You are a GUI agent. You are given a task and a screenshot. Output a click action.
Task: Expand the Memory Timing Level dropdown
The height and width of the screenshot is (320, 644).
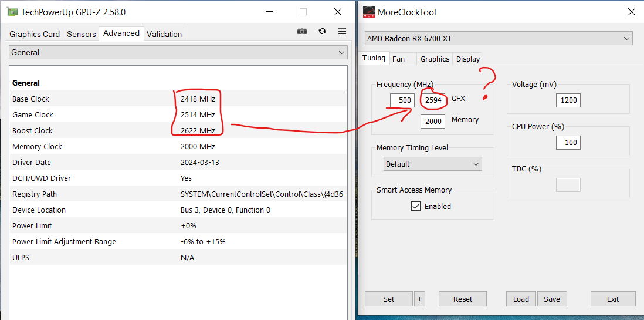[432, 164]
